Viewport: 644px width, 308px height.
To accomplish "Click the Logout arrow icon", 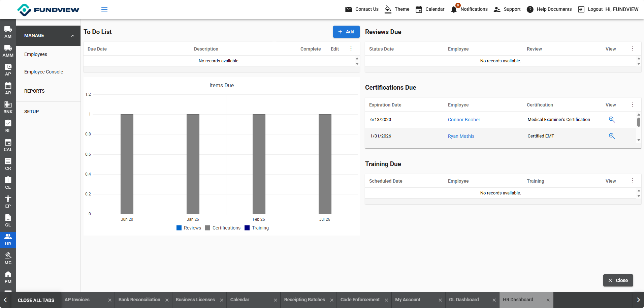I will [581, 9].
